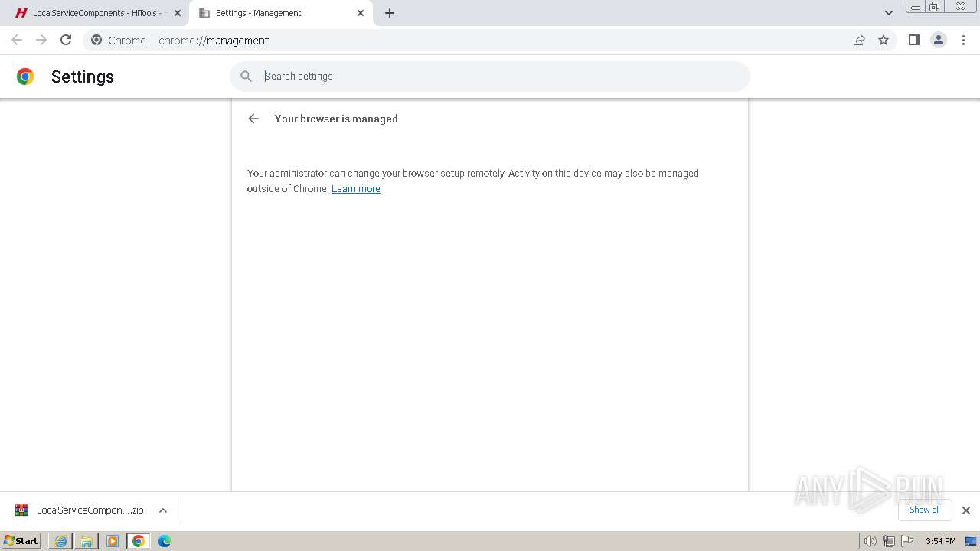980x551 pixels.
Task: Open the Chrome three-dot menu
Action: (x=964, y=40)
